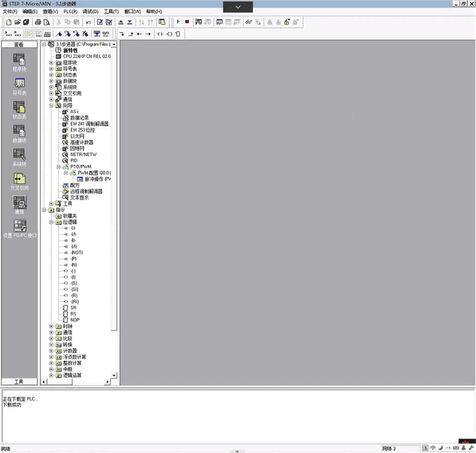Open the PLC(P) menu

70,11
